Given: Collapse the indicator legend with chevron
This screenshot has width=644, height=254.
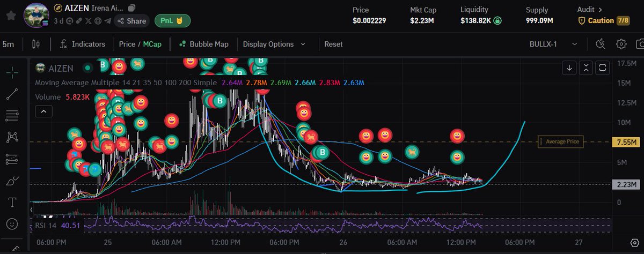Looking at the screenshot, I should [43, 111].
